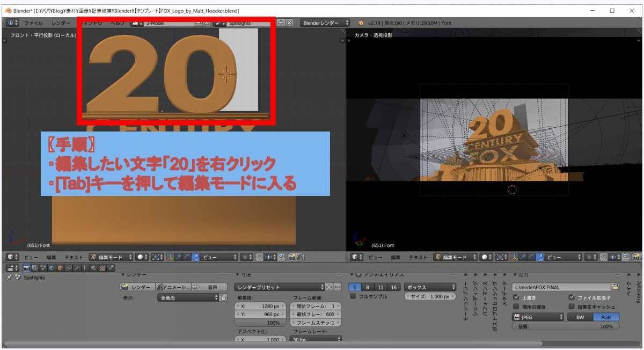The height and width of the screenshot is (350, 644).
Task: Select RGB color mode
Action: click(606, 317)
